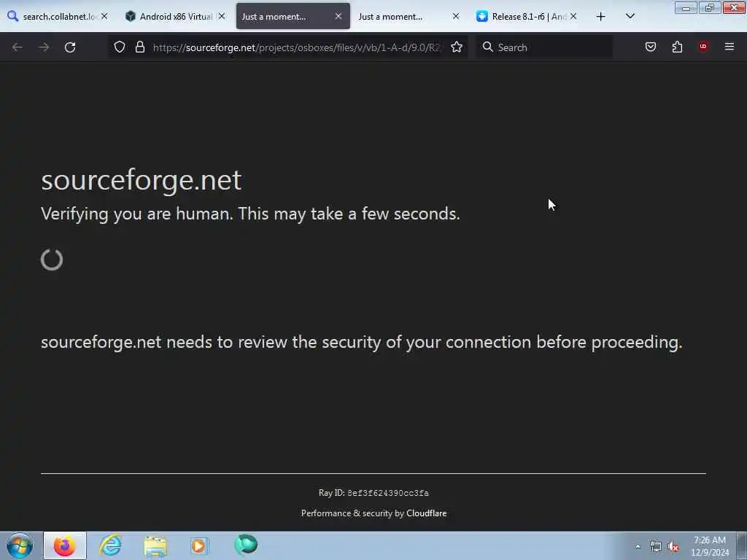Open Windows Start menu

coord(20,545)
